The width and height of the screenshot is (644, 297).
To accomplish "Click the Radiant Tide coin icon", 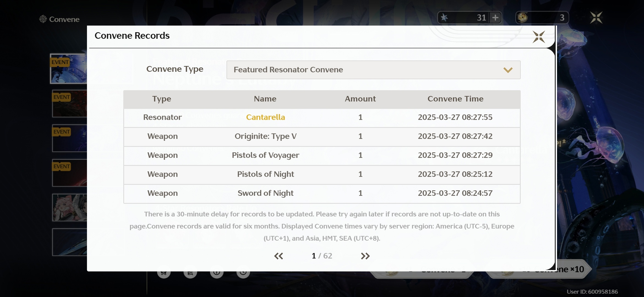I will 523,18.
